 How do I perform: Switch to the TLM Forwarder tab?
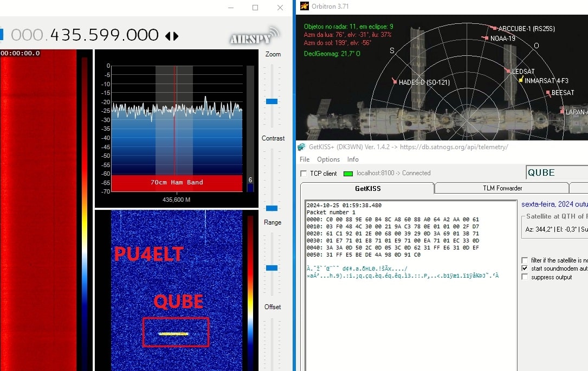pos(502,188)
